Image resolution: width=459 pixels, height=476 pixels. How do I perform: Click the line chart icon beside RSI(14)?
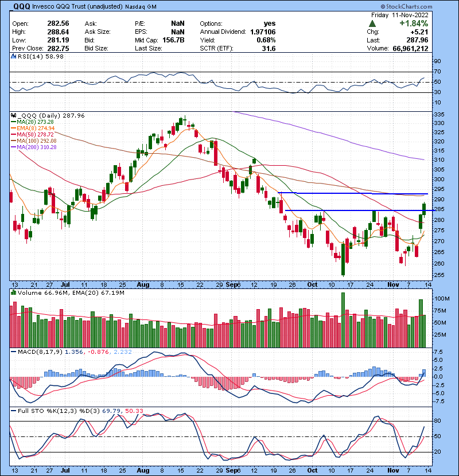click(x=13, y=56)
